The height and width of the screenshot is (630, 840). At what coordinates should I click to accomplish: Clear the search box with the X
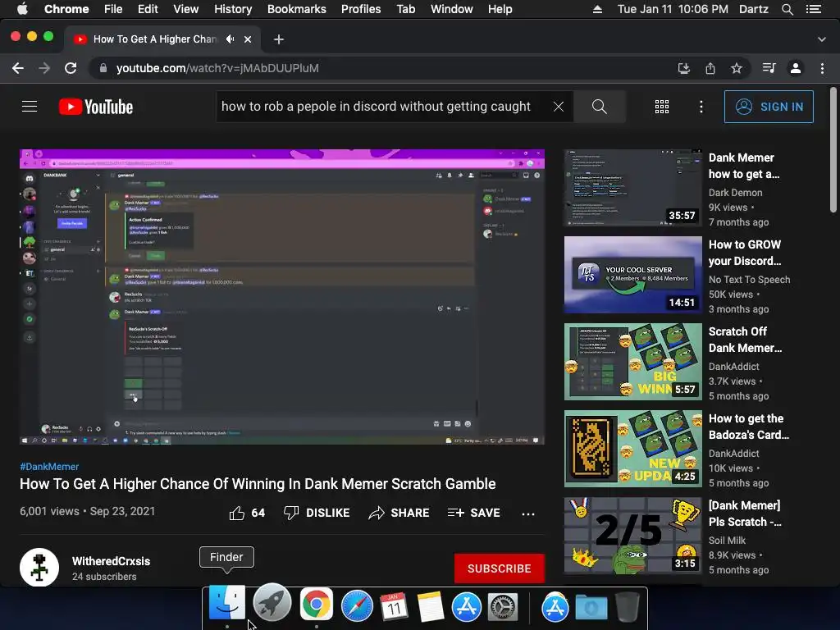[558, 107]
